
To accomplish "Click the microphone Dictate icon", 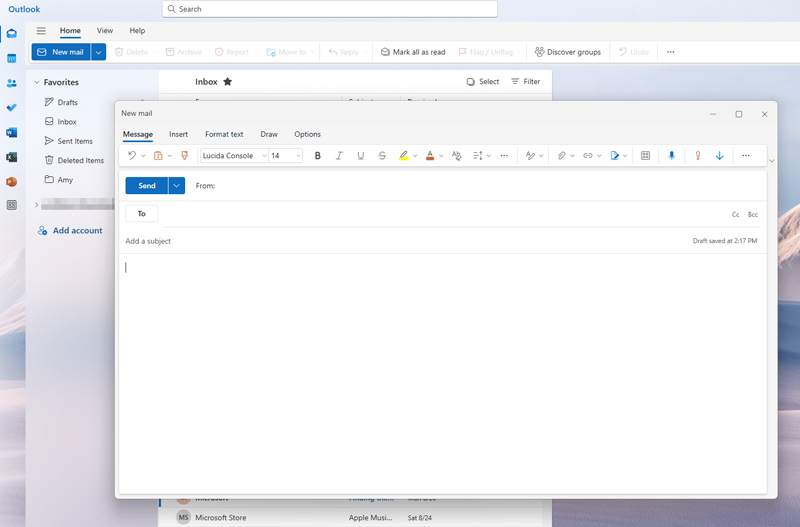I will [671, 156].
